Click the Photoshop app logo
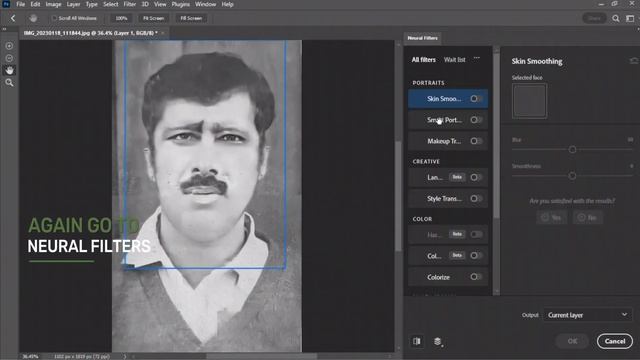This screenshot has height=360, width=640. (6, 4)
